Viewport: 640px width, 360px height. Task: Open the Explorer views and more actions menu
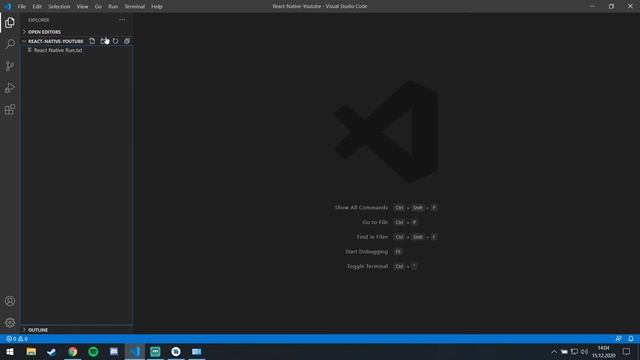tap(122, 20)
